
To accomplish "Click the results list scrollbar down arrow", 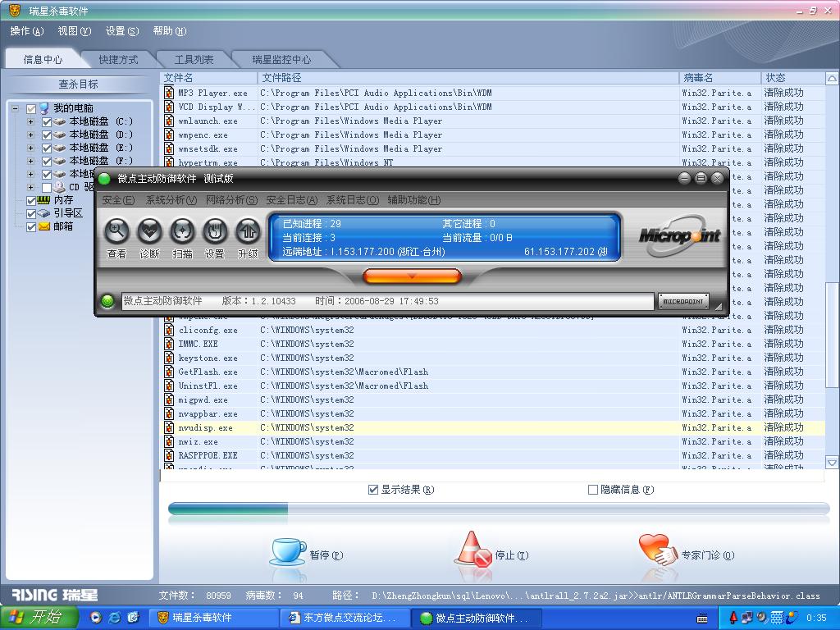I will point(832,463).
